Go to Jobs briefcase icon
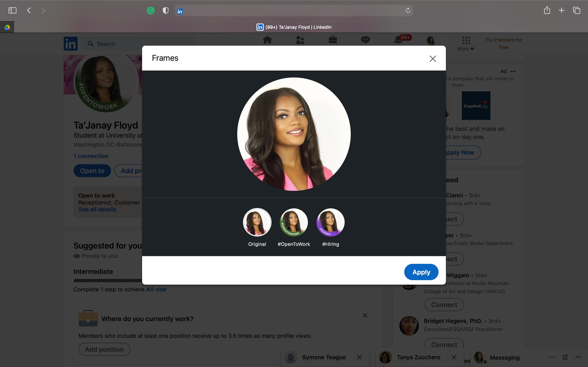The width and height of the screenshot is (588, 367). click(333, 40)
